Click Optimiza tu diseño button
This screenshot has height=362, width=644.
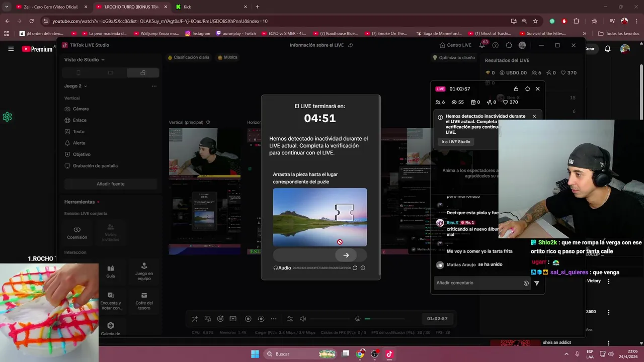(454, 58)
